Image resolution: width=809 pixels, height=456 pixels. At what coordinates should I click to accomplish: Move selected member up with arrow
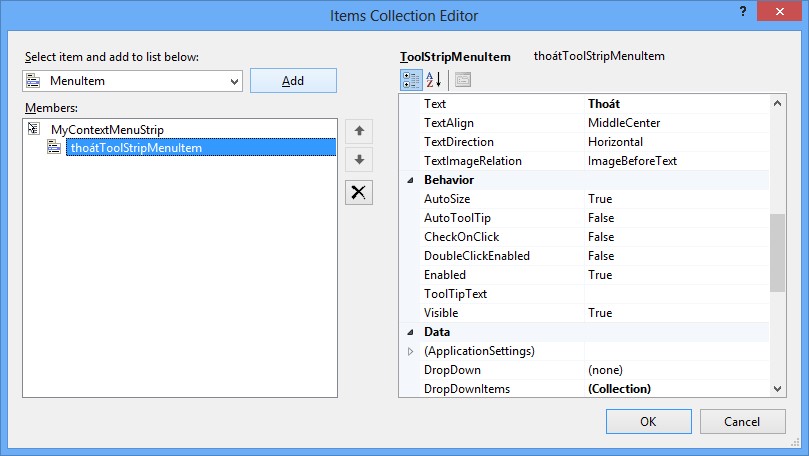(359, 131)
